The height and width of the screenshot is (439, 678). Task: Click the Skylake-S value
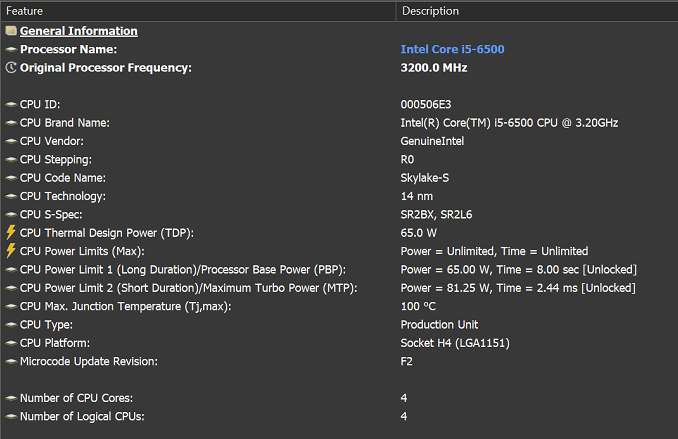pos(425,178)
